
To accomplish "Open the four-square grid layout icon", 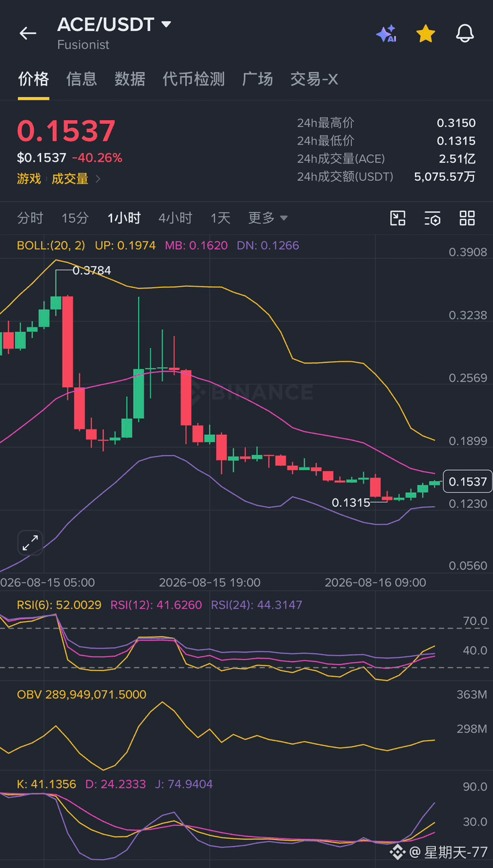I will click(467, 218).
